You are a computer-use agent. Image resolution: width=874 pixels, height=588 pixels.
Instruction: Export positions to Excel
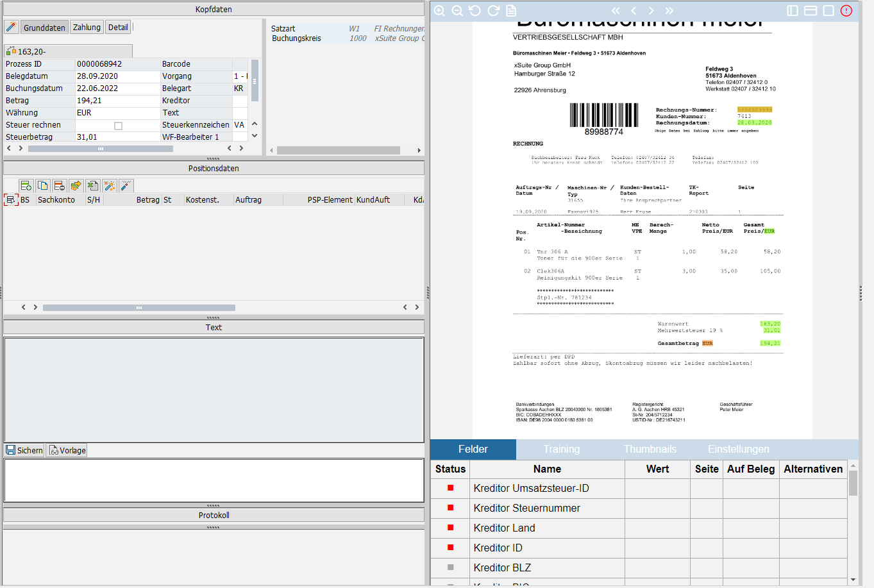tap(93, 185)
